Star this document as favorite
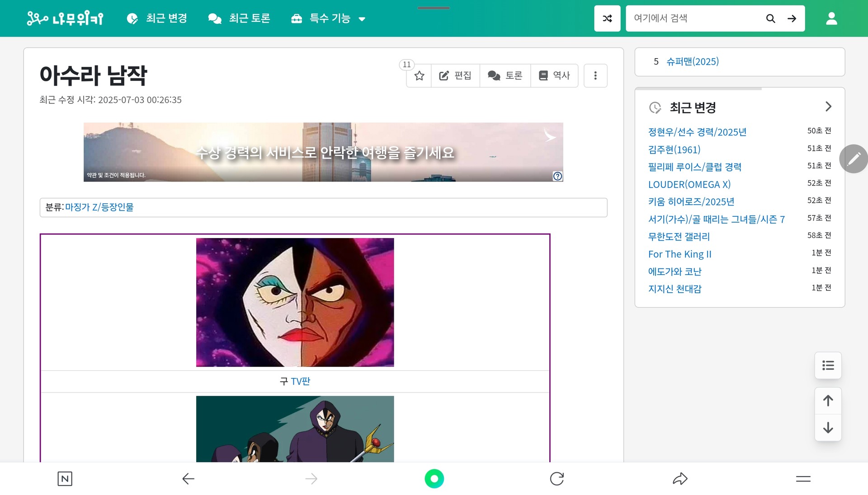 point(419,75)
